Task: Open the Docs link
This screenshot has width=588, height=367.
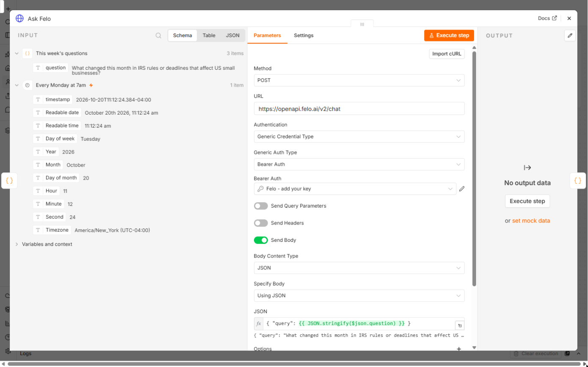Action: [x=547, y=18]
